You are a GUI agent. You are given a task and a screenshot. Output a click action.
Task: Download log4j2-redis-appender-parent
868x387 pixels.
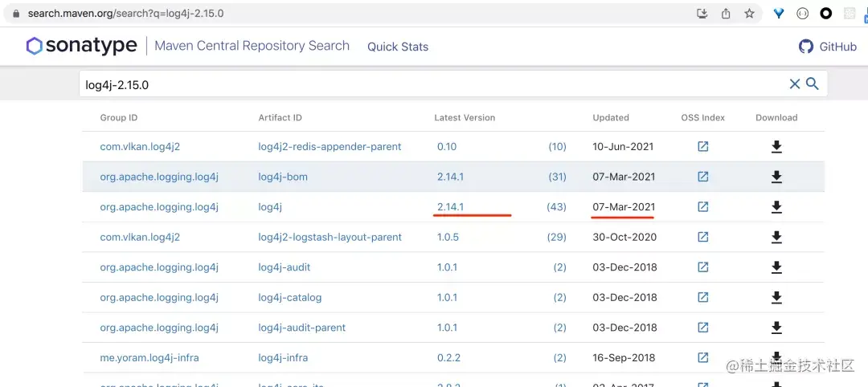click(x=776, y=146)
